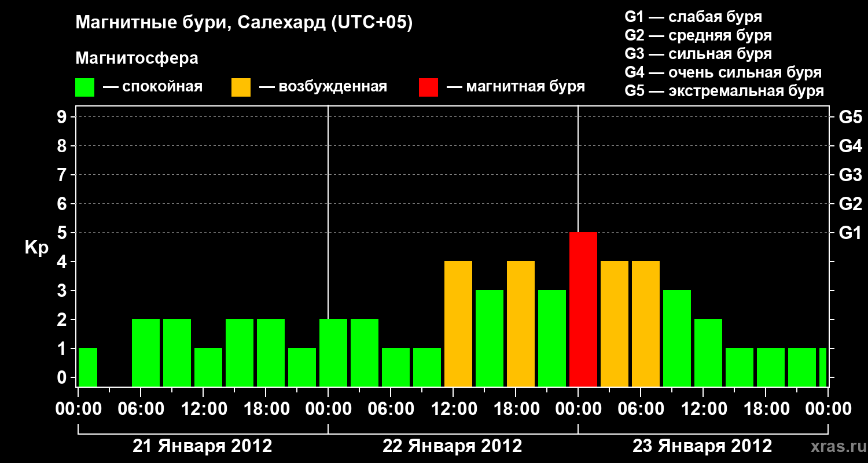Click 'G4 — очень сильная буря' description

point(723,72)
